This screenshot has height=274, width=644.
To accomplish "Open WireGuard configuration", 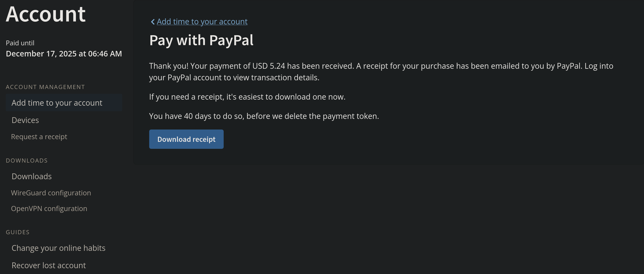I will point(51,193).
